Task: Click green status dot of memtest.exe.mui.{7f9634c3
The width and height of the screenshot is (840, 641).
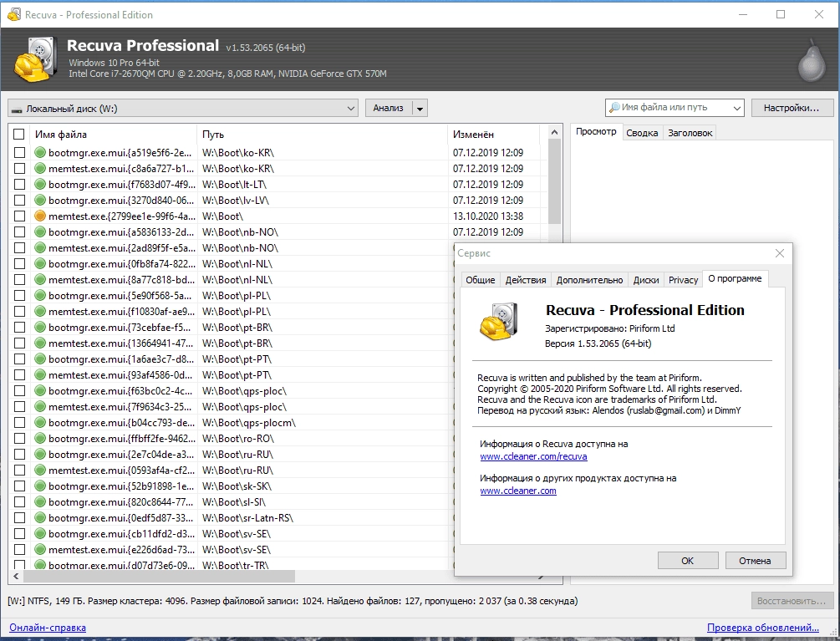Action: tap(39, 406)
